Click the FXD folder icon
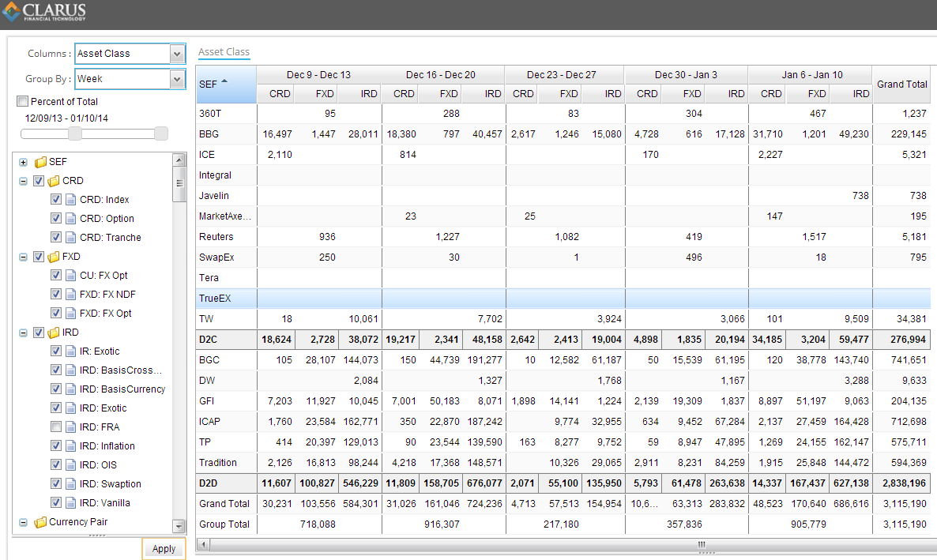The image size is (937, 560). click(x=54, y=257)
